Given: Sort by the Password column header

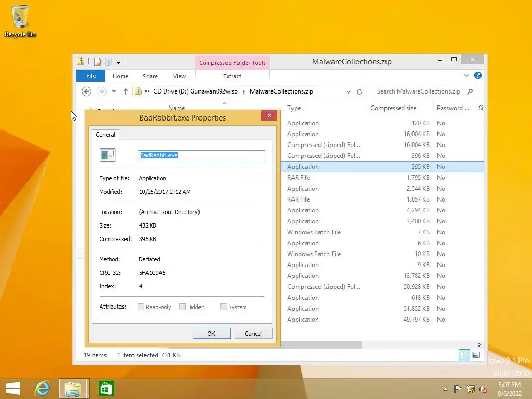Looking at the screenshot, I should [454, 108].
